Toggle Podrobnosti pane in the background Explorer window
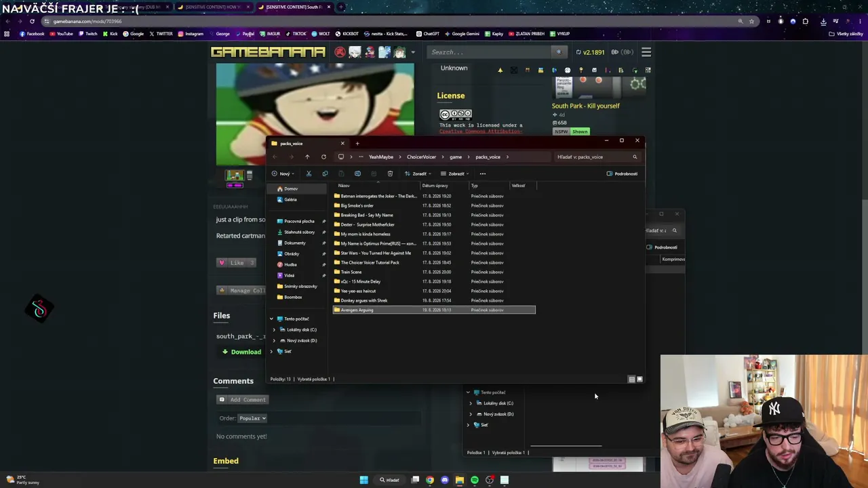This screenshot has width=868, height=488. [x=662, y=247]
